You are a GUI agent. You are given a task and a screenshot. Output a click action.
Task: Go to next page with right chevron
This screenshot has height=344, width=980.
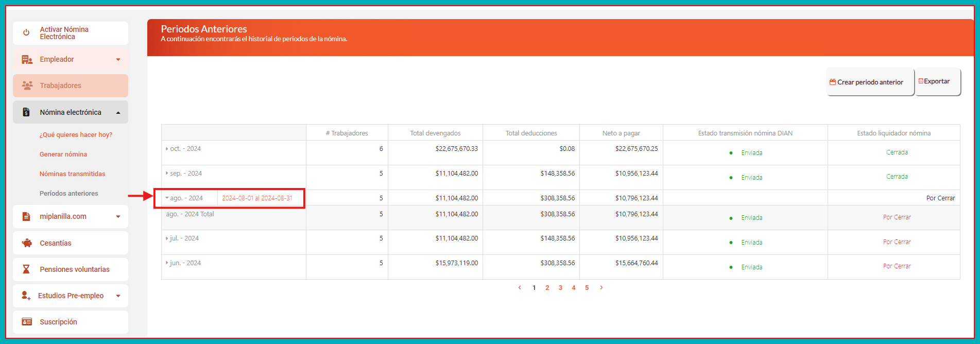click(x=601, y=288)
